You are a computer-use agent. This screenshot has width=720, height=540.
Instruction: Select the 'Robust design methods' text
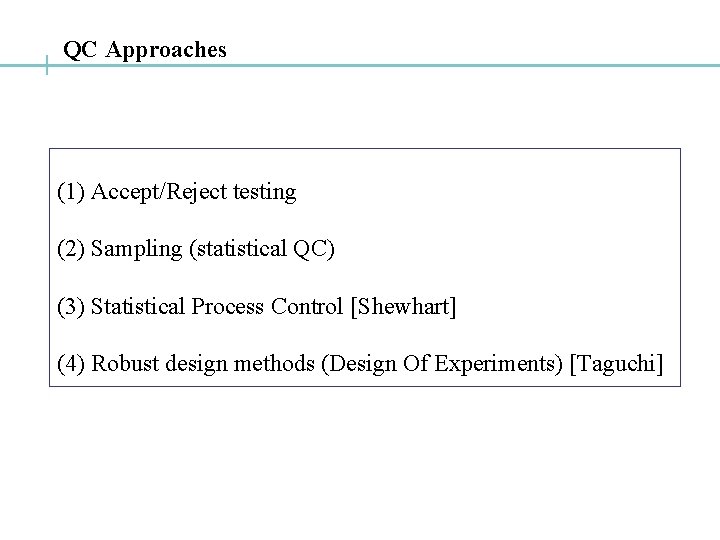203,363
